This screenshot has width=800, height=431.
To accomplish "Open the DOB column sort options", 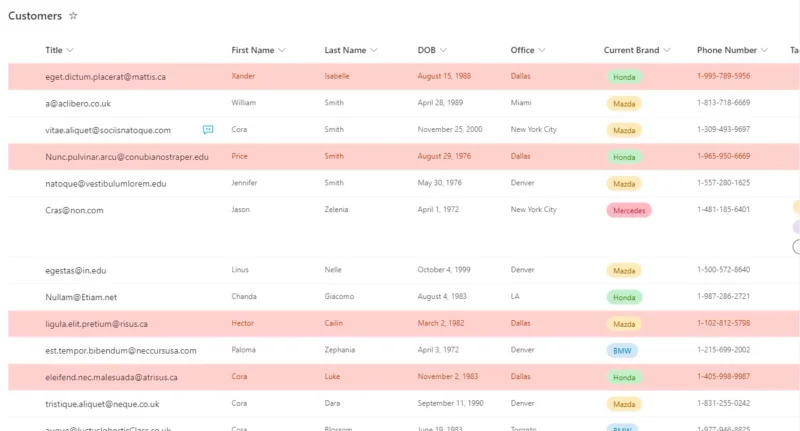I will 443,50.
